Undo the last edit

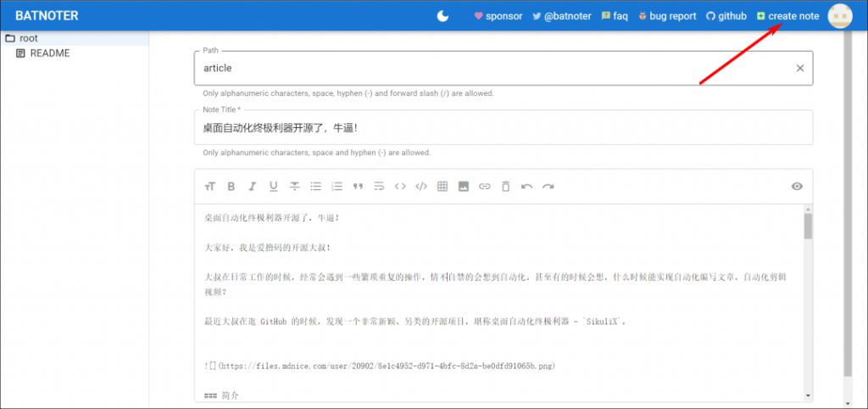click(x=526, y=187)
